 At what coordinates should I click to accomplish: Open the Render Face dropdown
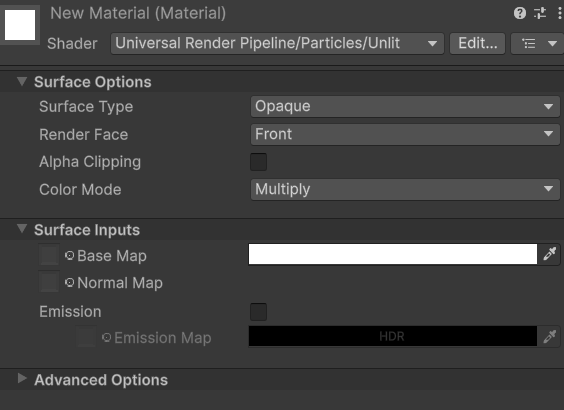[x=405, y=135]
